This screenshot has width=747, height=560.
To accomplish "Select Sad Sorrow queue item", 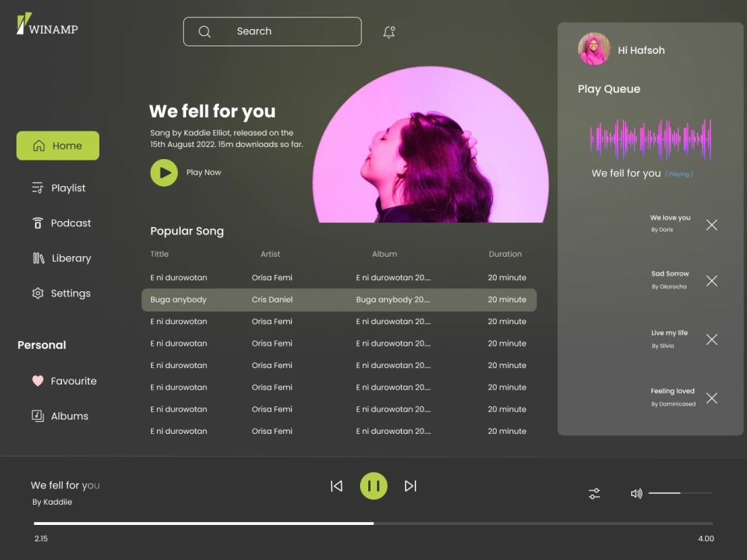I will (x=670, y=279).
